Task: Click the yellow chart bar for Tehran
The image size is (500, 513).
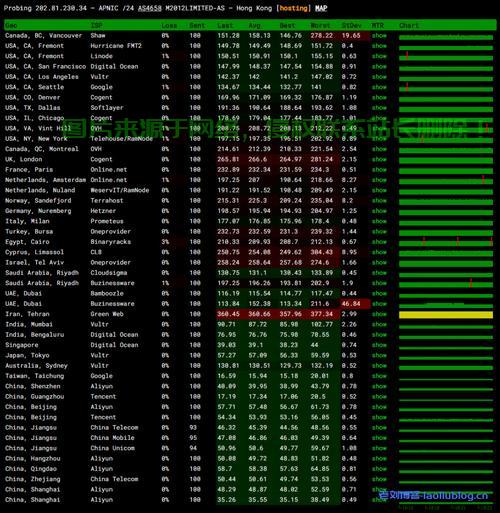Action: coord(446,315)
